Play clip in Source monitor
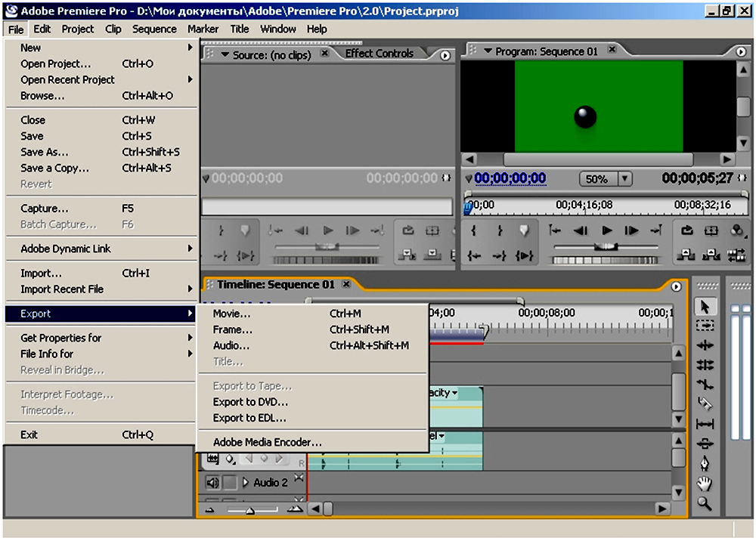Screen dimensions: 756x541 328,230
